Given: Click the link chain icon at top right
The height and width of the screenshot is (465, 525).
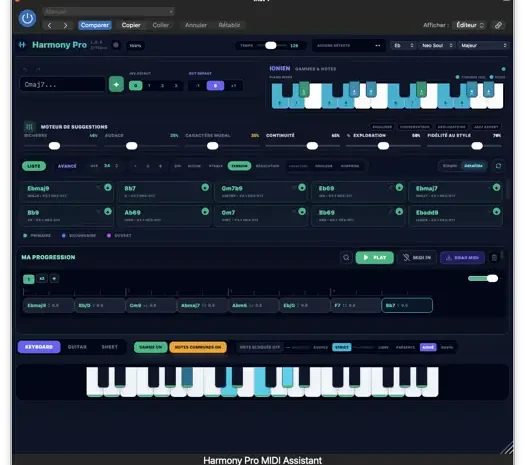Looking at the screenshot, I should pyautogui.click(x=498, y=25).
